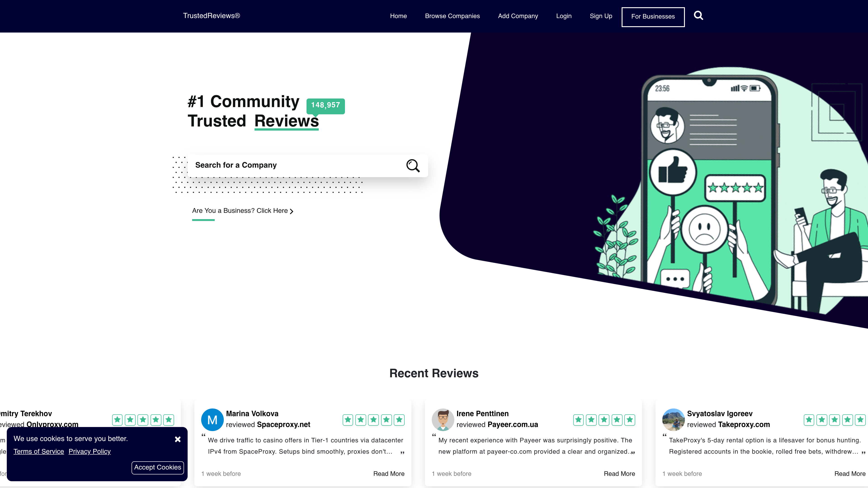Focus the Search for a Company field
Image resolution: width=868 pixels, height=488 pixels.
307,165
